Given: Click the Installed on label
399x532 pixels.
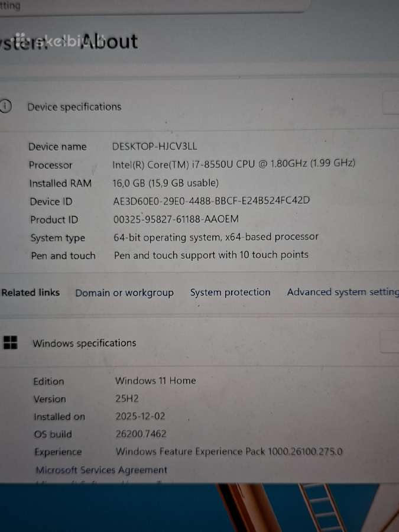Looking at the screenshot, I should tap(59, 417).
